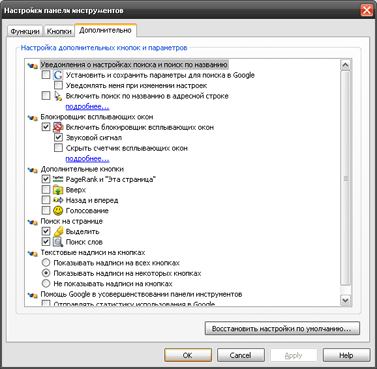377x369 pixels.
Task: Click the section icon beside Блокировщик всплывающих окон
Action: (x=32, y=118)
